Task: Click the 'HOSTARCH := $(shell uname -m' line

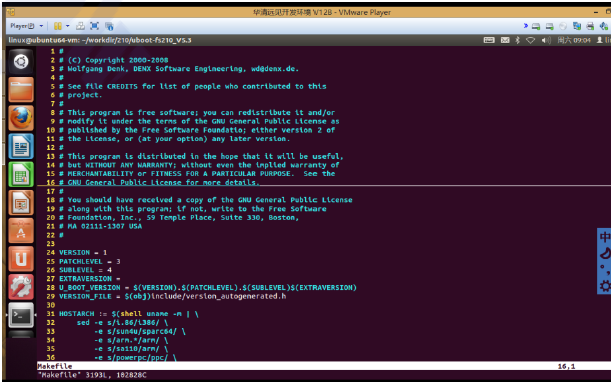Action: point(129,314)
